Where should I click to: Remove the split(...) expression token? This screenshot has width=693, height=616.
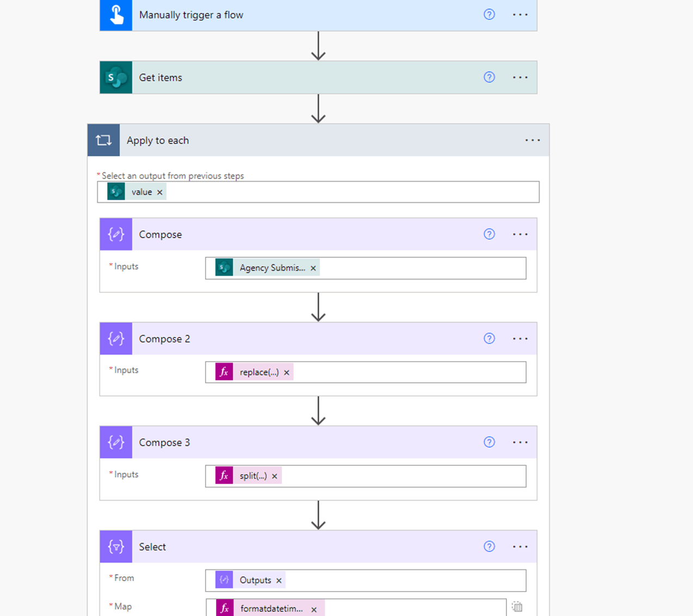click(275, 476)
